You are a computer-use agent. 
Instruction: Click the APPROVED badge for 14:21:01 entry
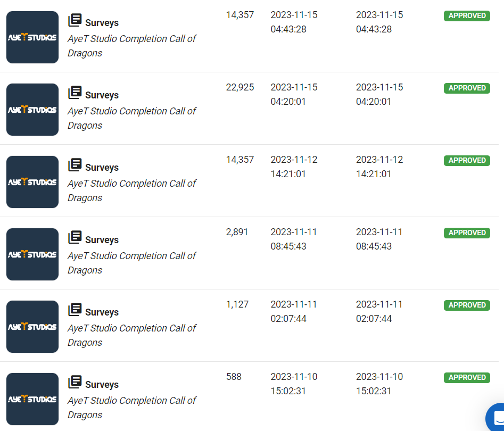467,160
